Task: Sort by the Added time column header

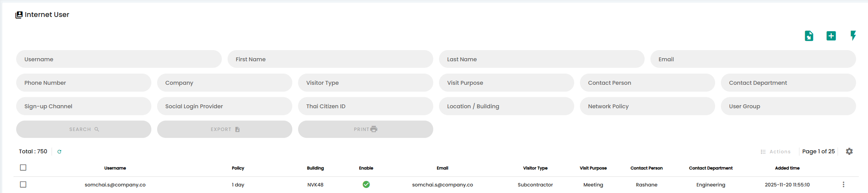Action: [x=787, y=168]
